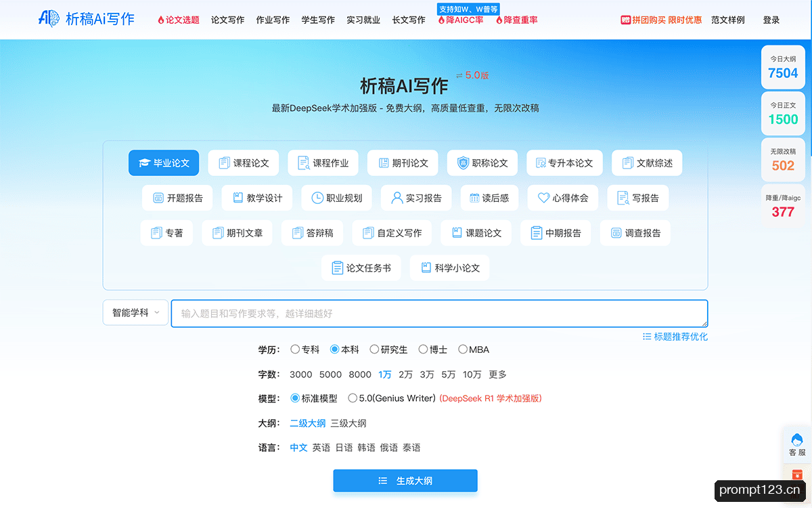Select the 本科 education level radio button
The width and height of the screenshot is (812, 508).
pos(334,350)
